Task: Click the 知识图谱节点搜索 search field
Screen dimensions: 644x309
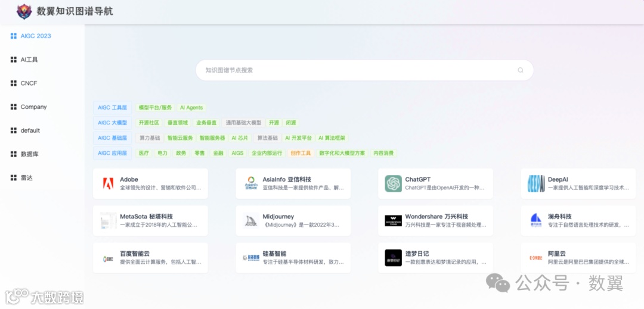Action: 364,70
